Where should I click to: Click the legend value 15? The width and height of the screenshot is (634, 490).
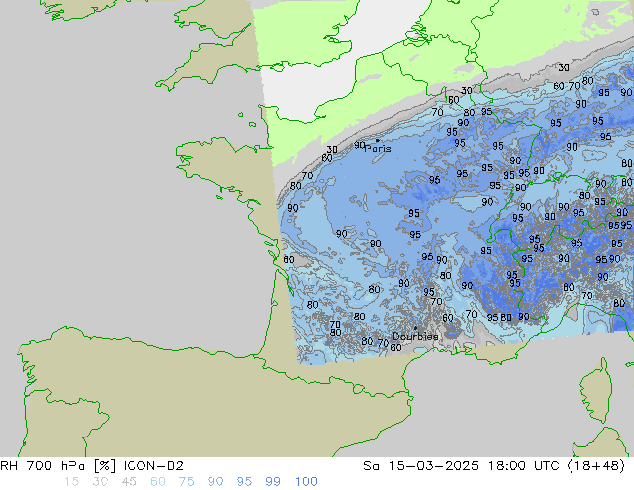71,482
